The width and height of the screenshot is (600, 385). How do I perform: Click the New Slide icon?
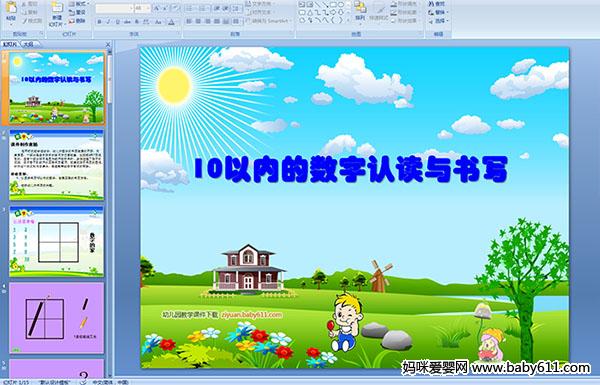point(57,8)
